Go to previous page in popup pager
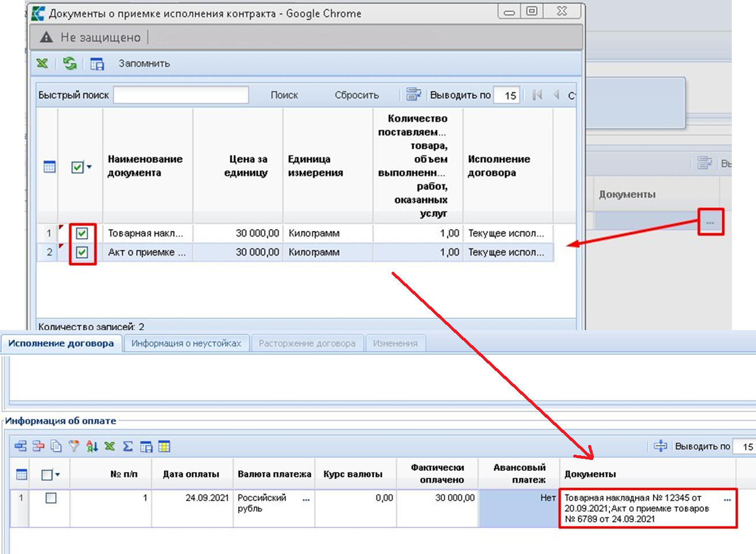The image size is (756, 554). (x=556, y=95)
